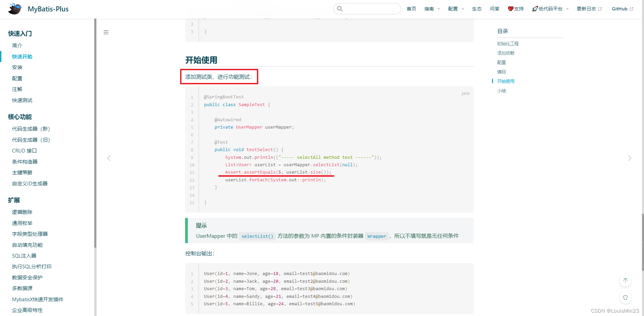Open 代码生成器（旧） in sidebar

click(31, 140)
